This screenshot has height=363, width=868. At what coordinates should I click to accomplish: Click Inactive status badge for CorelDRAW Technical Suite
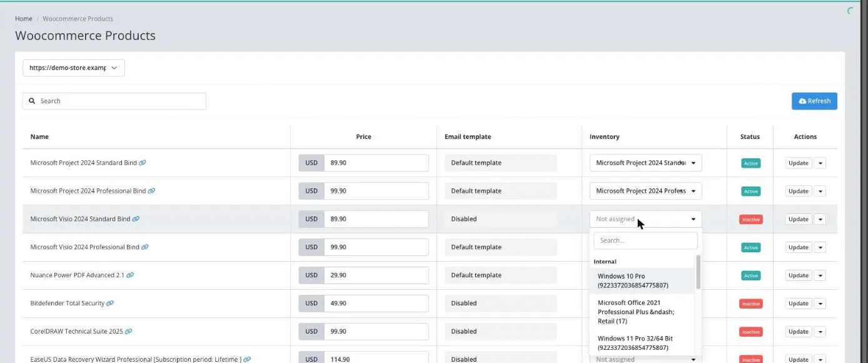coord(750,332)
